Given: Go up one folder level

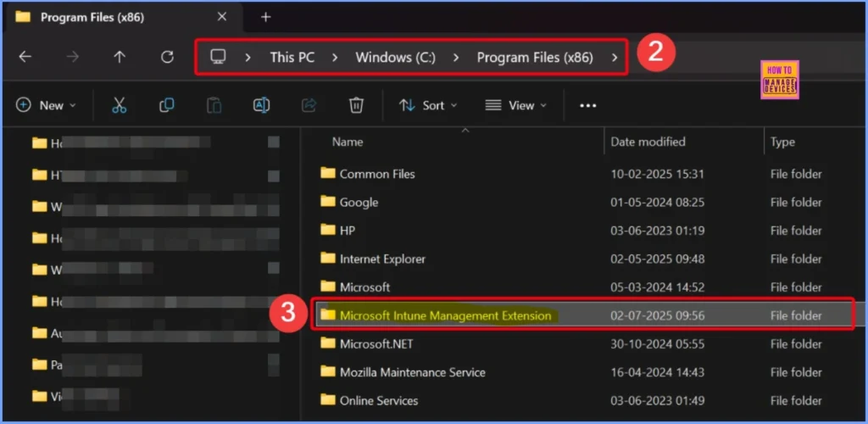Looking at the screenshot, I should (120, 57).
